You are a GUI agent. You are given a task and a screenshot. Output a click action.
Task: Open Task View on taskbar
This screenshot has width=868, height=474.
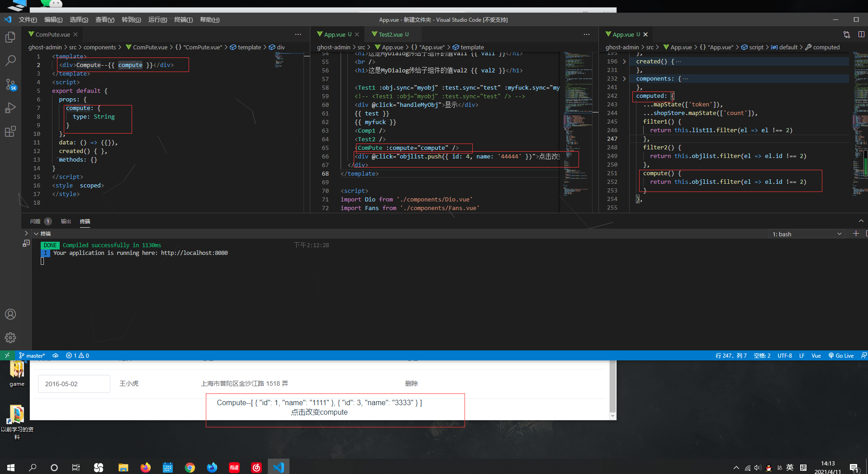pos(76,467)
